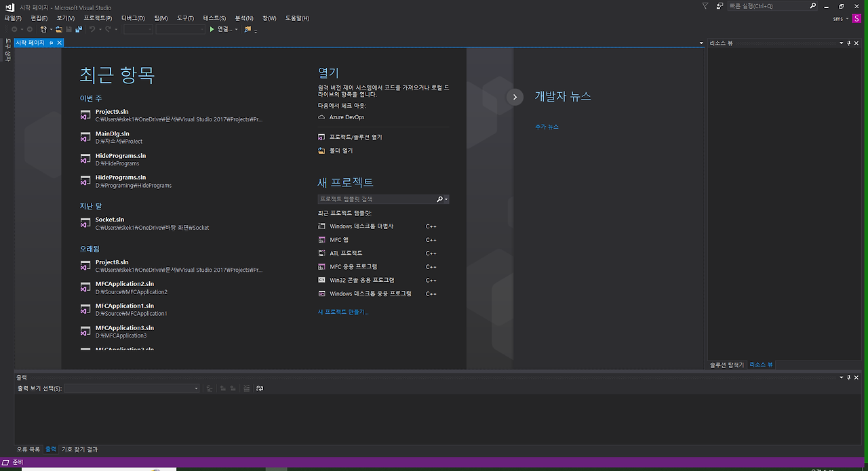Open the 디버그(D) menu
Image resolution: width=868 pixels, height=471 pixels.
click(133, 18)
